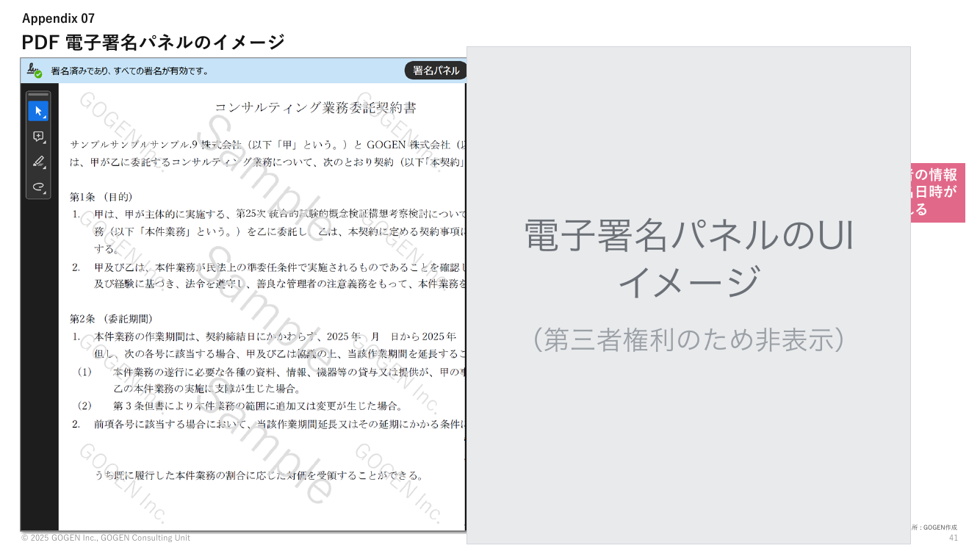Select the heading 第2条 (委託期間)
The width and height of the screenshot is (980, 551).
point(112,319)
